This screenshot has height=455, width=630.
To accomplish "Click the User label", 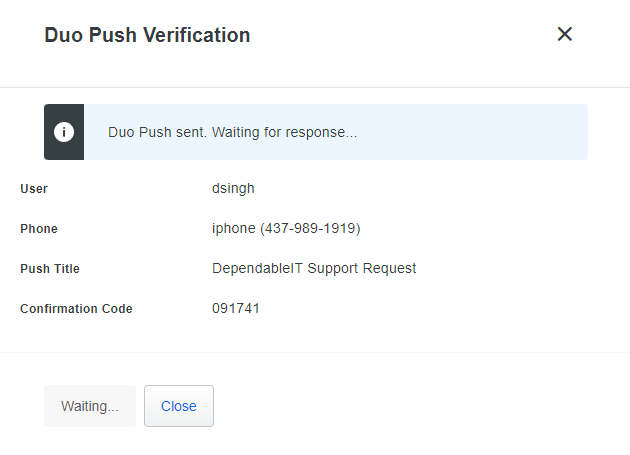I will coord(34,189).
